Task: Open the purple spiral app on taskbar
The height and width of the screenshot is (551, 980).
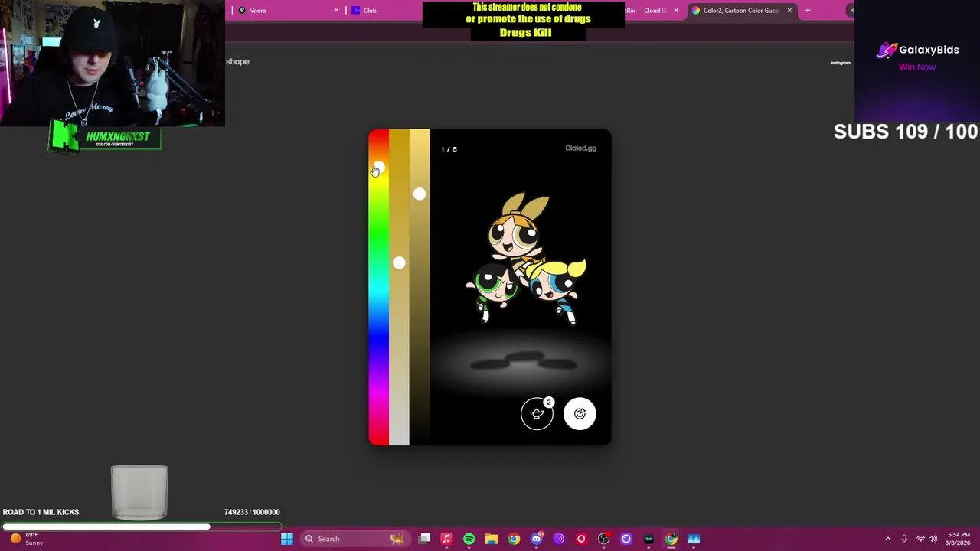Action: 559,539
